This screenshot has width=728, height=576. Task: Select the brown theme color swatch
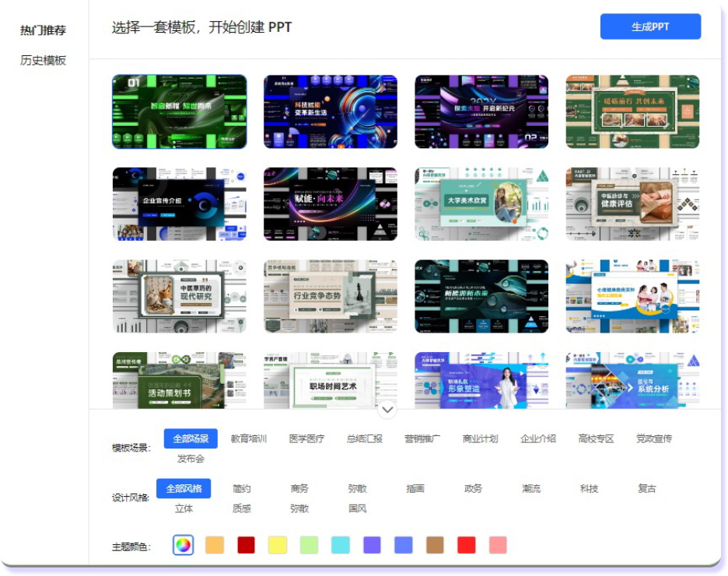click(435, 545)
